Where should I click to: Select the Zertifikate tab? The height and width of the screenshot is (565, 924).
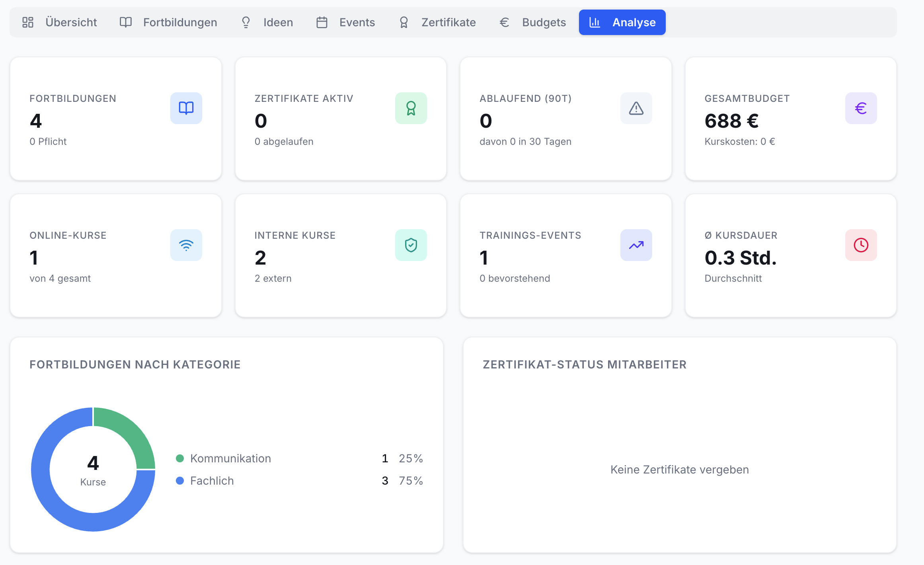438,22
